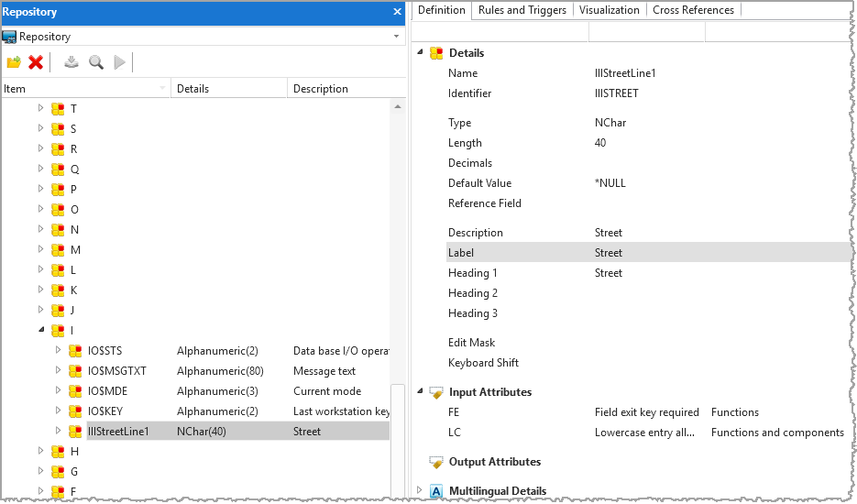Image resolution: width=857 pixels, height=504 pixels.
Task: Click the Input Attributes section icon
Action: [436, 392]
